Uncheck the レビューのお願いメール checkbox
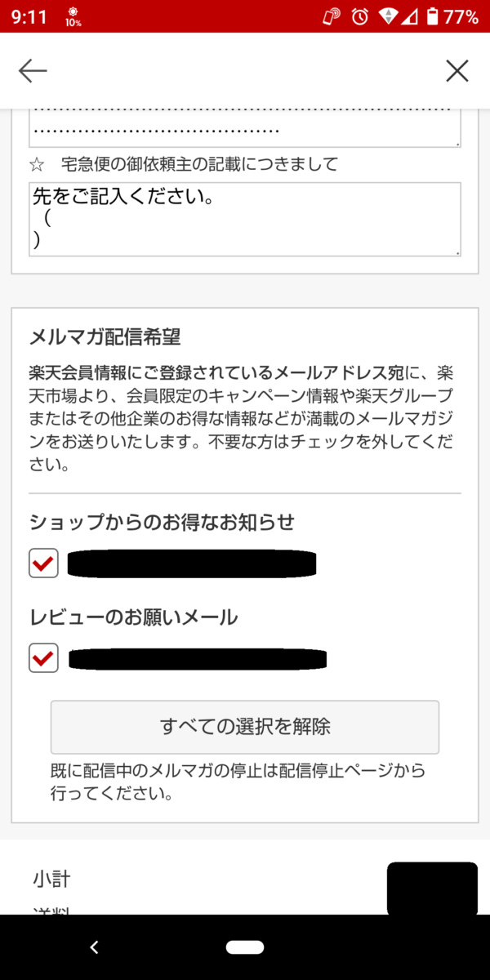 pyautogui.click(x=43, y=658)
